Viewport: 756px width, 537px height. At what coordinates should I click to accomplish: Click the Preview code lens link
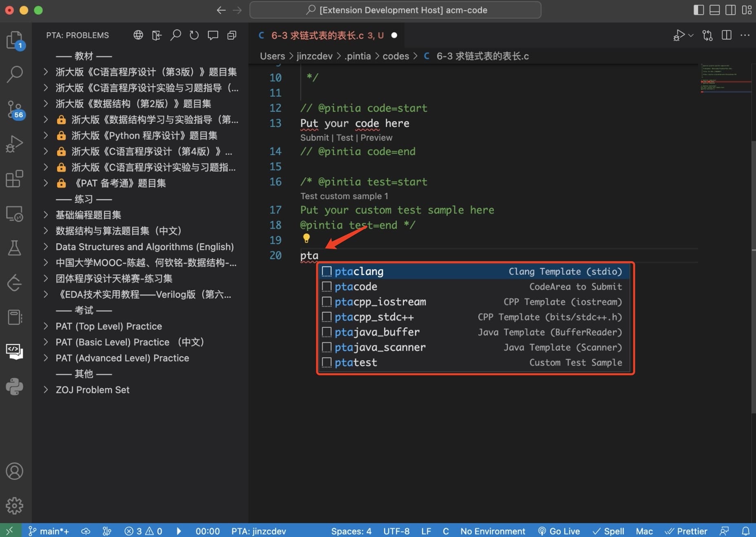coord(376,138)
